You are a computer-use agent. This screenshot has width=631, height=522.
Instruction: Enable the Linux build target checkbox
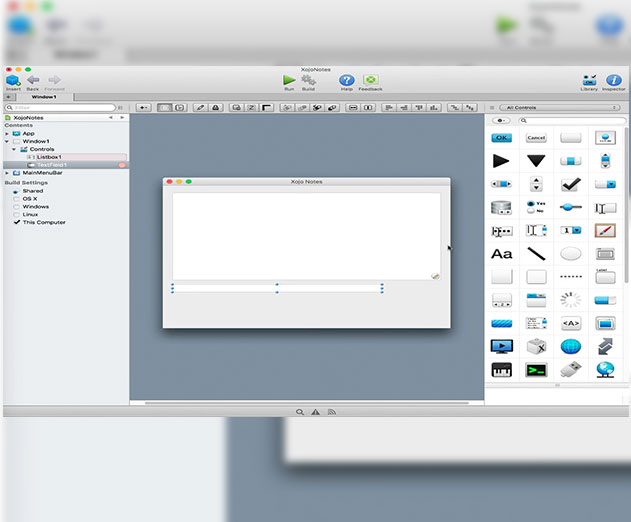16,215
